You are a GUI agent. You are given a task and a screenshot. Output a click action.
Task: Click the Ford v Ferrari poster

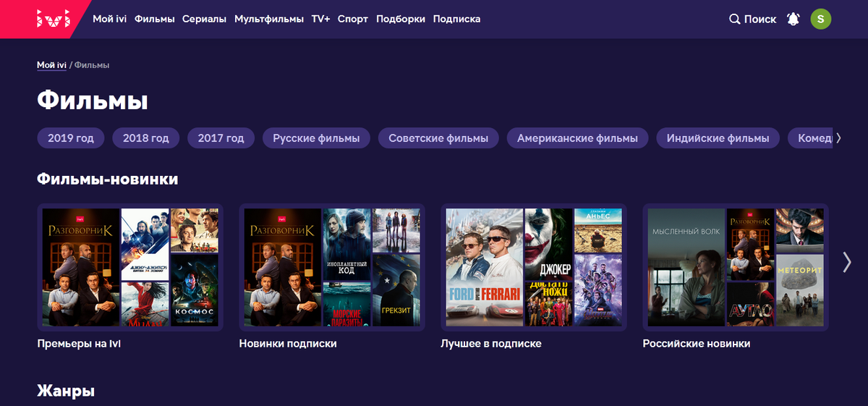pos(483,267)
